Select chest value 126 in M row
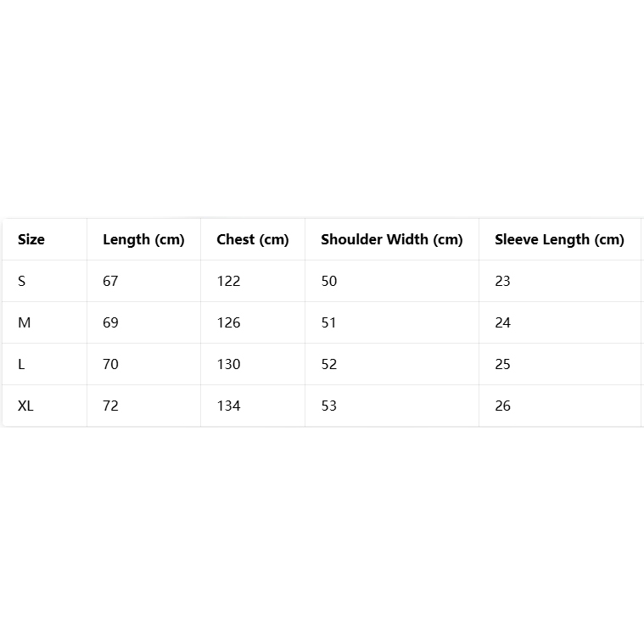This screenshot has width=644, height=644. click(228, 322)
